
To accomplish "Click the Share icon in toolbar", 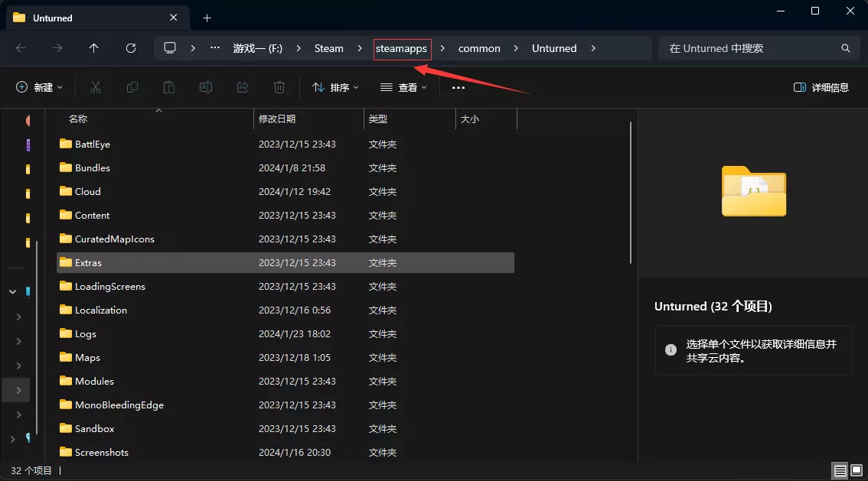I will click(243, 87).
